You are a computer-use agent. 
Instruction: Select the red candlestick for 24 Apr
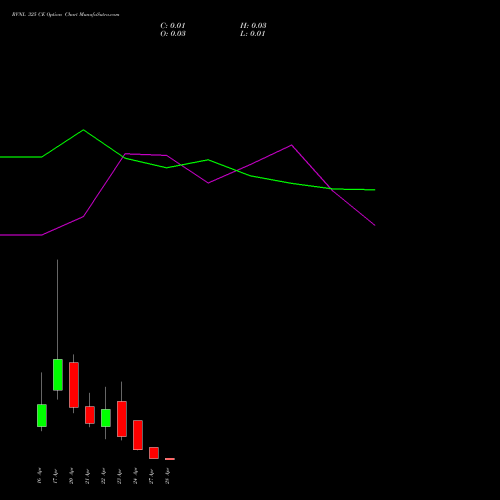[138, 435]
